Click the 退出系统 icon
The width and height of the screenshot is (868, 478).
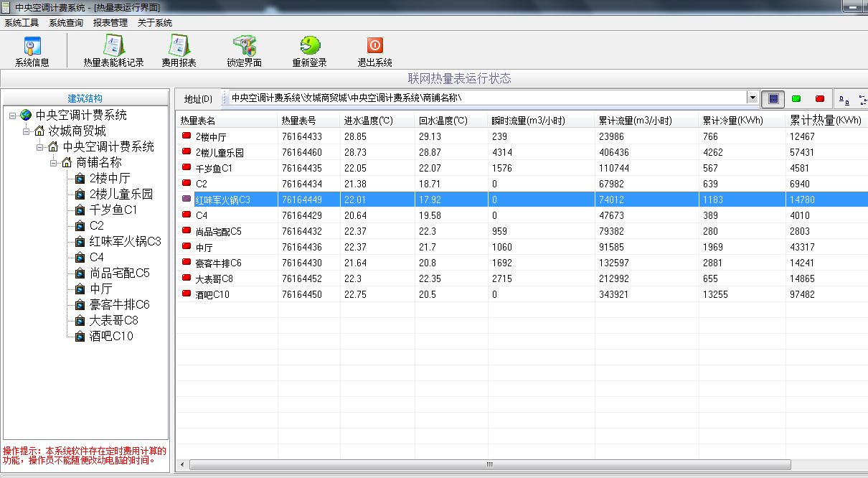tap(374, 49)
